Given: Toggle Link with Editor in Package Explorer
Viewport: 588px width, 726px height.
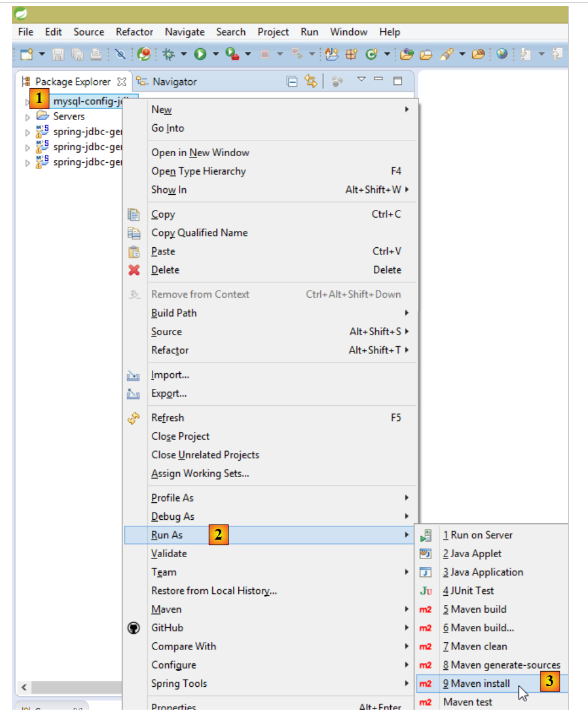Looking at the screenshot, I should (311, 81).
